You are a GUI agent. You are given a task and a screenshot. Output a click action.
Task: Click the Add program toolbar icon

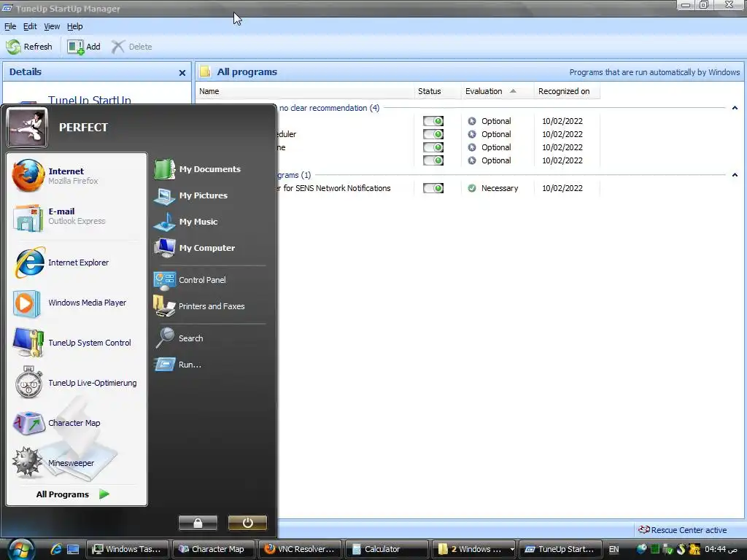point(76,47)
